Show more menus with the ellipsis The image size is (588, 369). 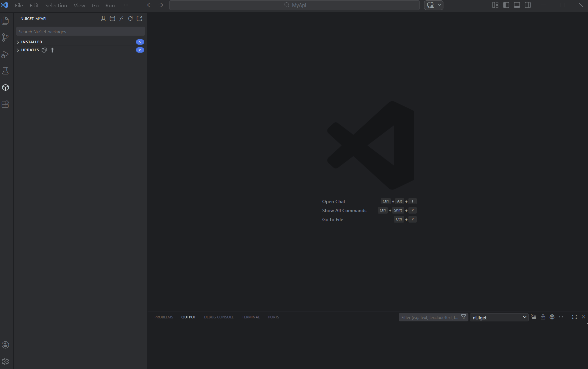(126, 5)
